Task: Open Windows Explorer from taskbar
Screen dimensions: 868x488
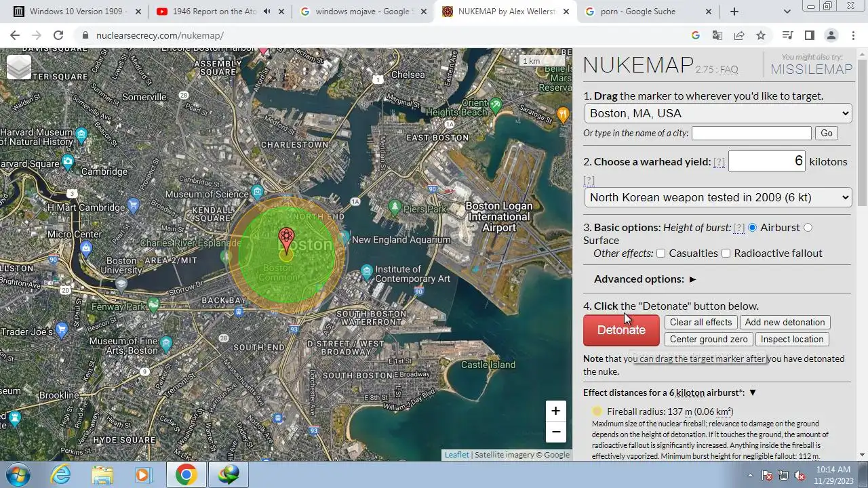Action: pyautogui.click(x=102, y=474)
